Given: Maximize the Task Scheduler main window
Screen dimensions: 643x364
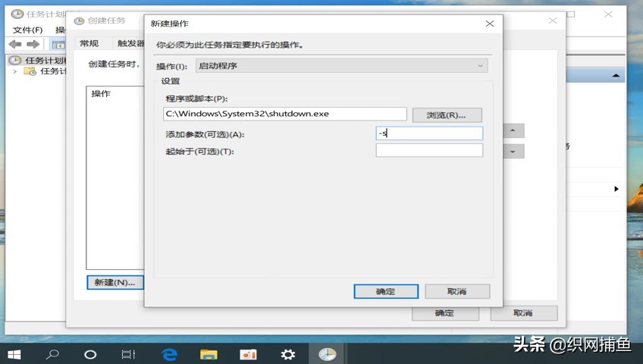Looking at the screenshot, I should 571,14.
